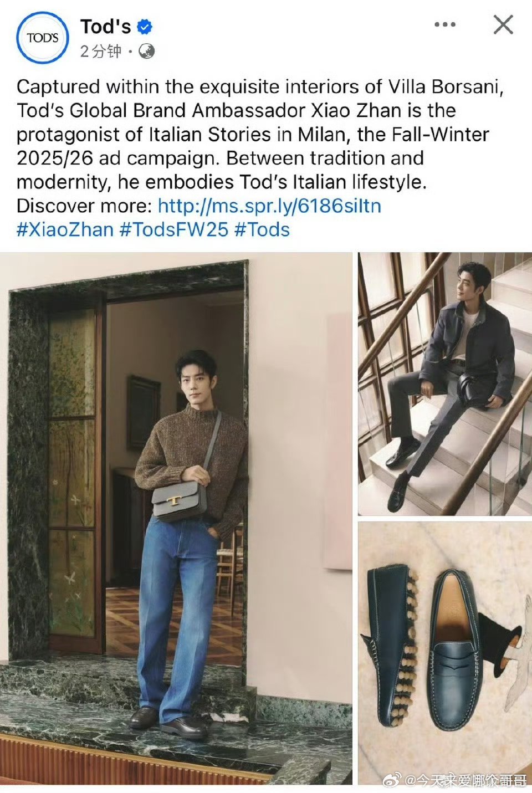The width and height of the screenshot is (532, 793).
Task: Select the #TodsFW25 hashtag
Action: (174, 229)
